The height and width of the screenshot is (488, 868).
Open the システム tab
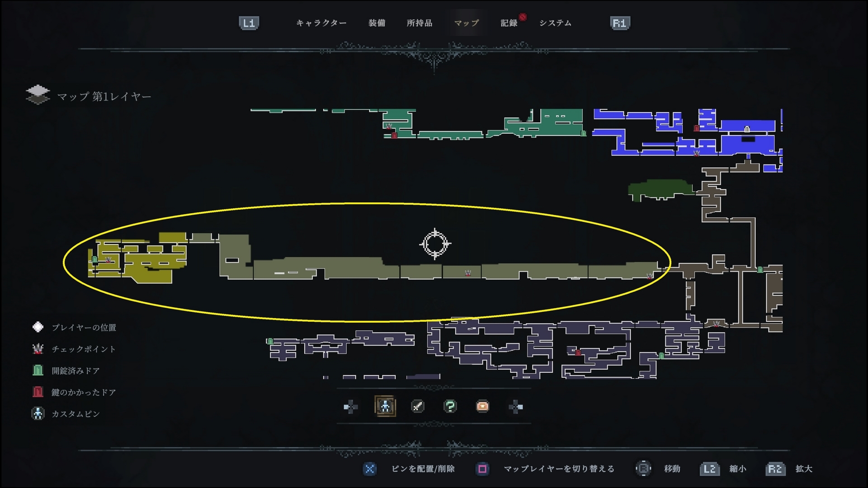click(x=555, y=23)
